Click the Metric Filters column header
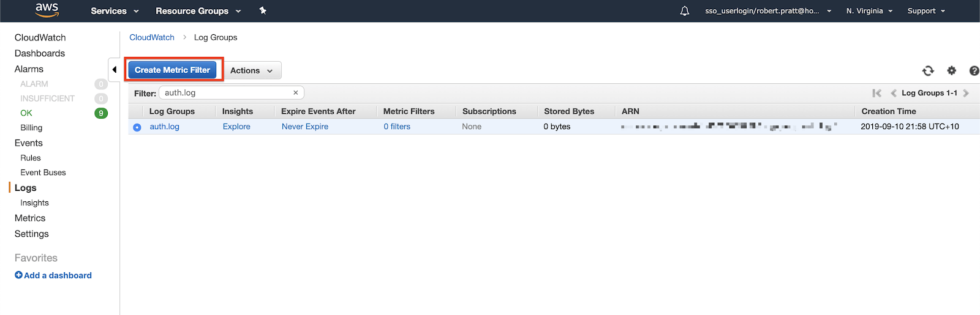 click(409, 111)
